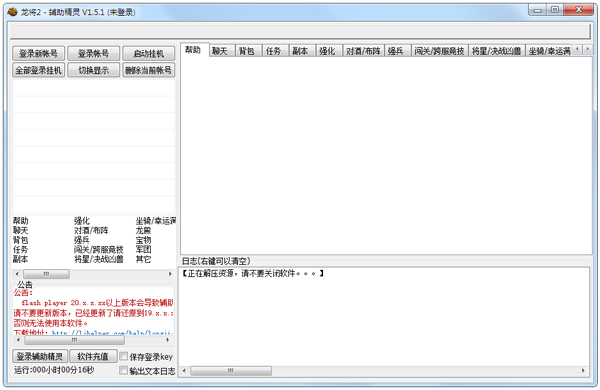Open the 闯关/跨服竞技 tab
The image size is (600, 390).
pos(439,51)
